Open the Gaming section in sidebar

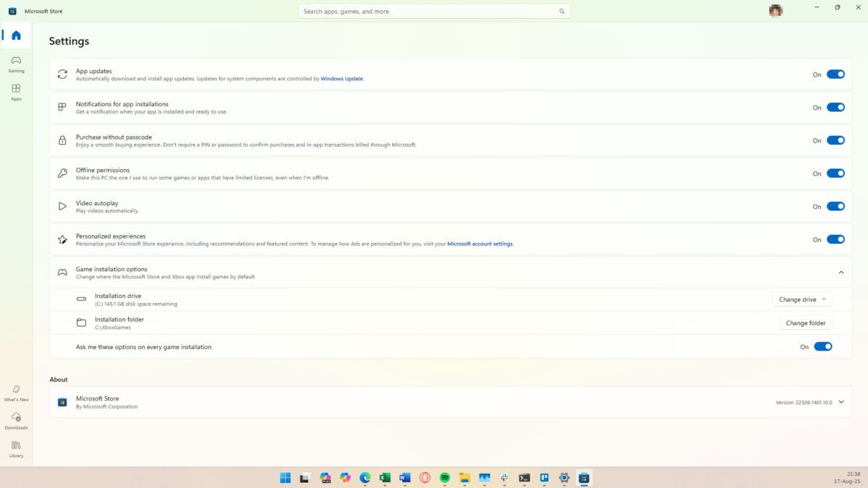[x=16, y=64]
